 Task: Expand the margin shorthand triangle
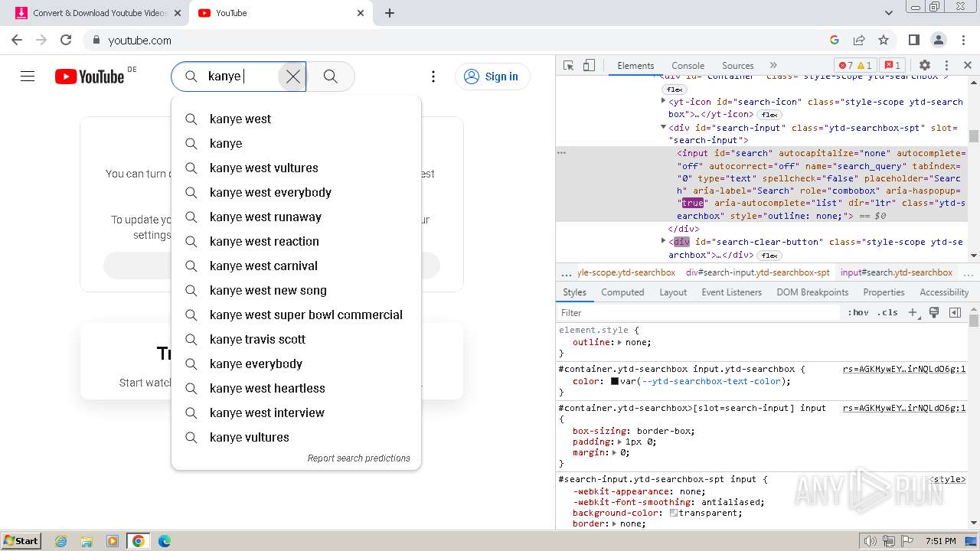[615, 452]
